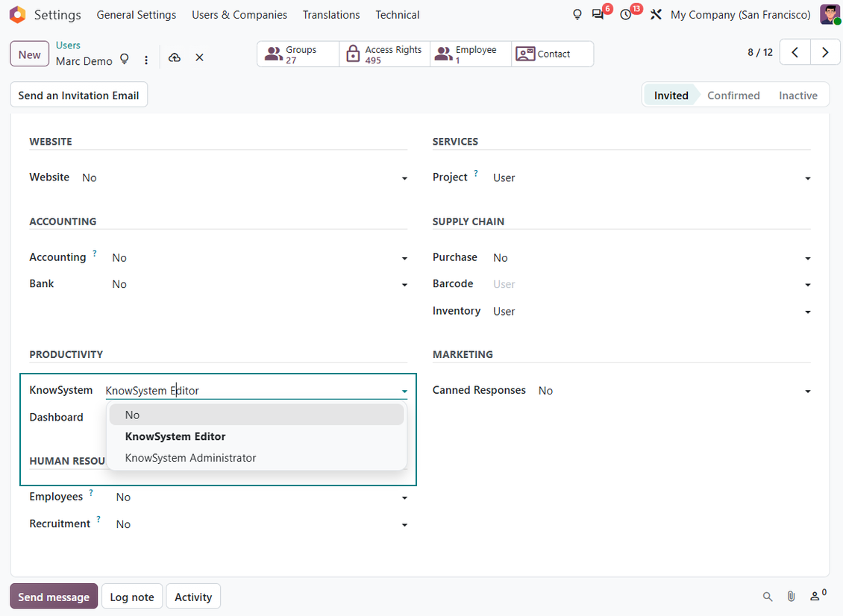The height and width of the screenshot is (616, 843).
Task: Show the Accounting field help tooltip
Action: click(x=95, y=253)
